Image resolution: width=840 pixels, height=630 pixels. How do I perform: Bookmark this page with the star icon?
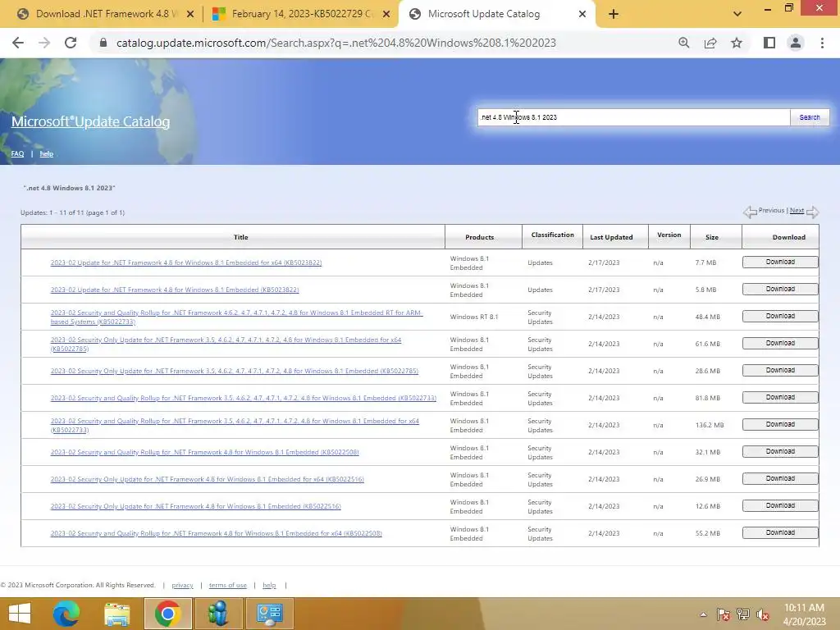(737, 43)
